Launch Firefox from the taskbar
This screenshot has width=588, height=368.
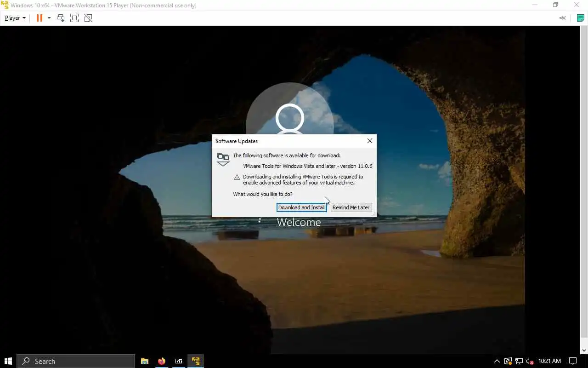coord(162,361)
